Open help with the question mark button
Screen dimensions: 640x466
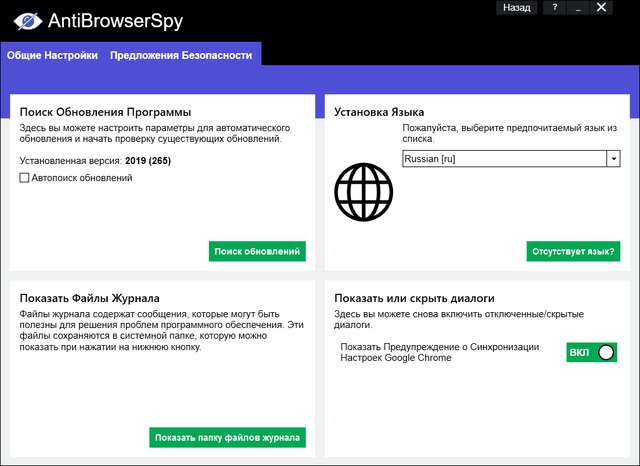click(x=554, y=7)
